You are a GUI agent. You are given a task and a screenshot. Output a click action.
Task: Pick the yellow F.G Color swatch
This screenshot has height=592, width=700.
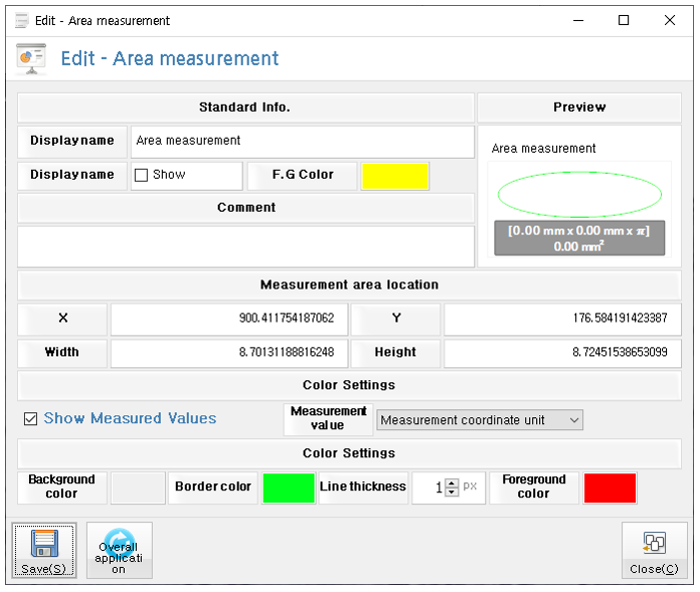pos(395,176)
